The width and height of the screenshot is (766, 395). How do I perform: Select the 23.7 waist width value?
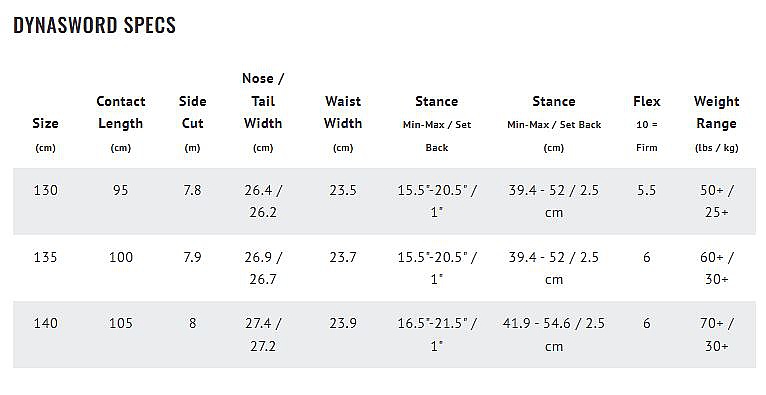point(343,257)
